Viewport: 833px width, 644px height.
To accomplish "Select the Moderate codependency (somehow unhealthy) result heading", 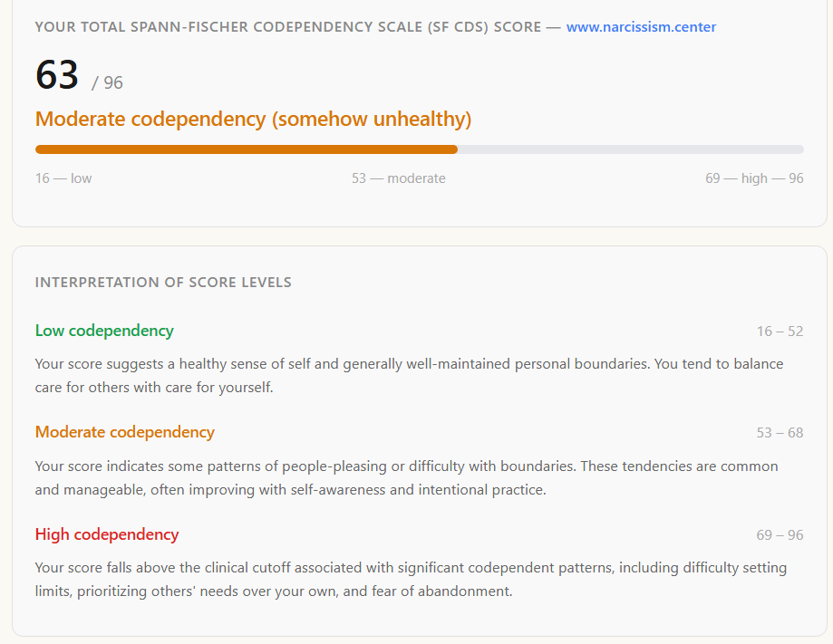I will pyautogui.click(x=253, y=119).
